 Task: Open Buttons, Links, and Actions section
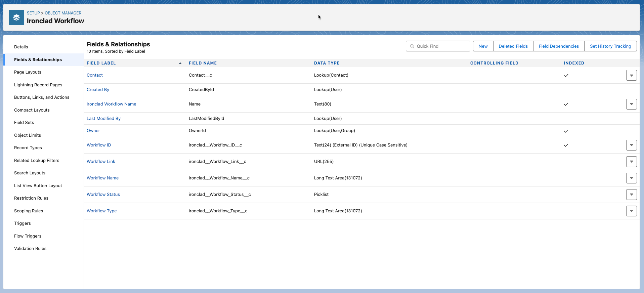pos(42,97)
